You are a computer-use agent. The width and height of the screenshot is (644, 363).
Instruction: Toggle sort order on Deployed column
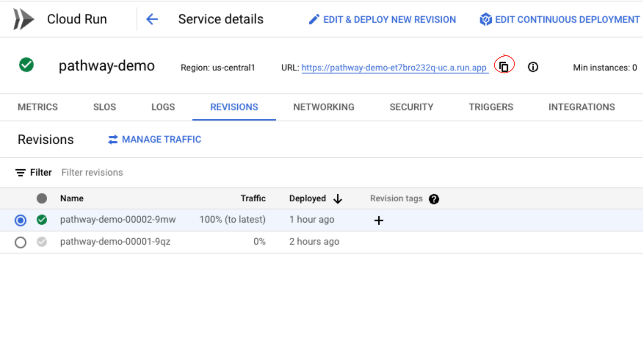pos(338,199)
